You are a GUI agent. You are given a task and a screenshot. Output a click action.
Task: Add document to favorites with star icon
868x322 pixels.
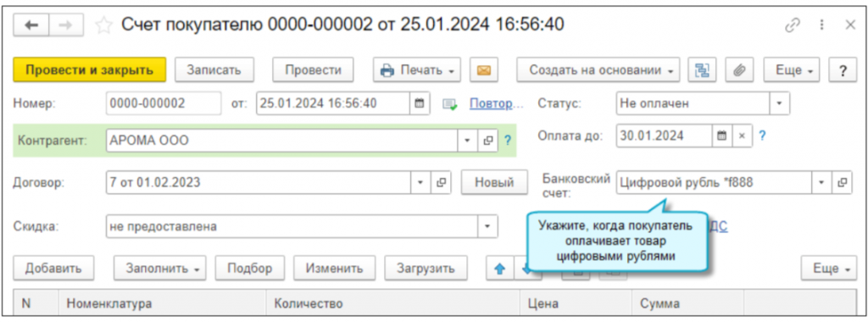103,25
